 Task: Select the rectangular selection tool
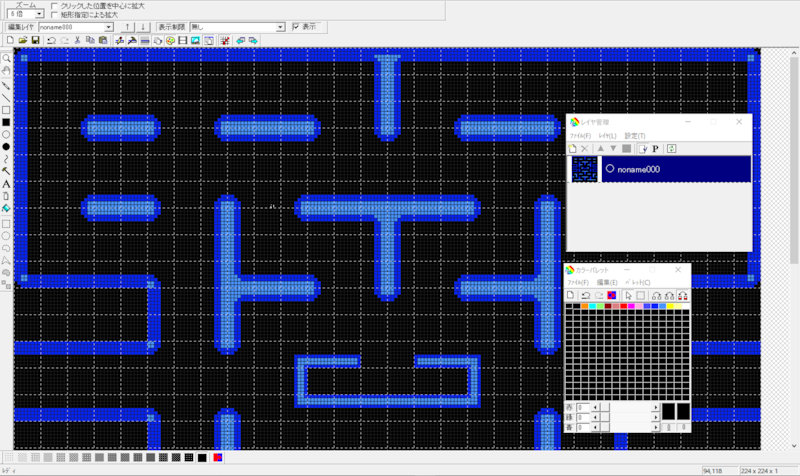click(x=6, y=223)
